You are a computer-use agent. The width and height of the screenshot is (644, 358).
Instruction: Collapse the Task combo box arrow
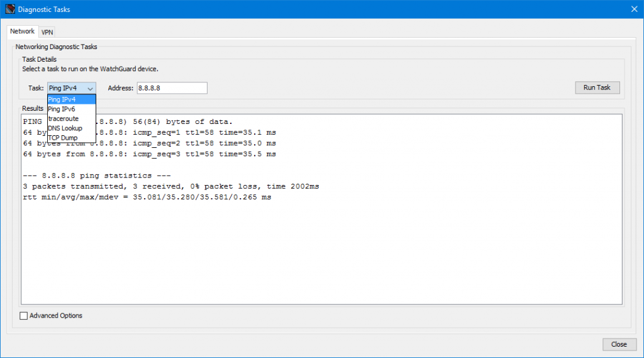(x=90, y=89)
